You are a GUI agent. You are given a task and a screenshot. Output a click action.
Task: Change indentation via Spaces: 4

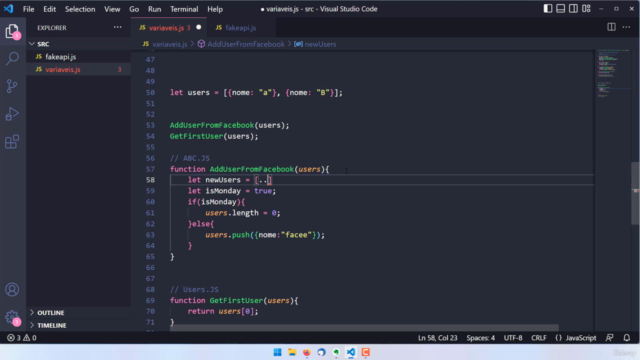tap(480, 338)
